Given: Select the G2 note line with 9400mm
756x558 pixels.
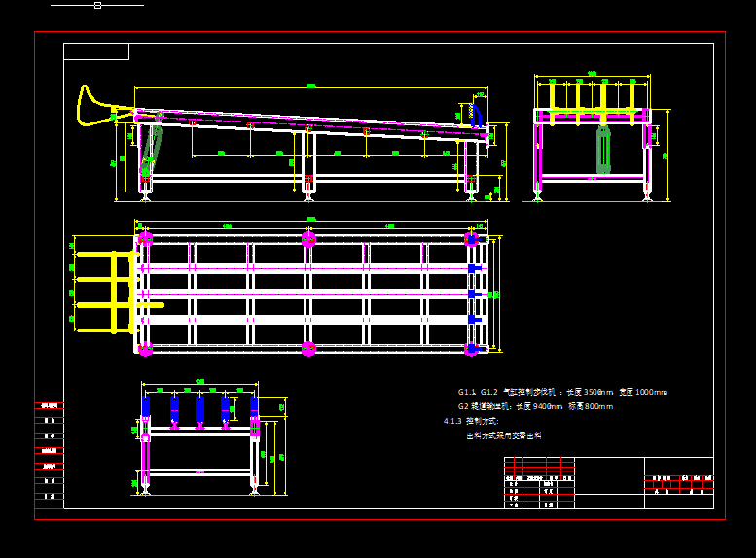Looking at the screenshot, I should 535,406.
